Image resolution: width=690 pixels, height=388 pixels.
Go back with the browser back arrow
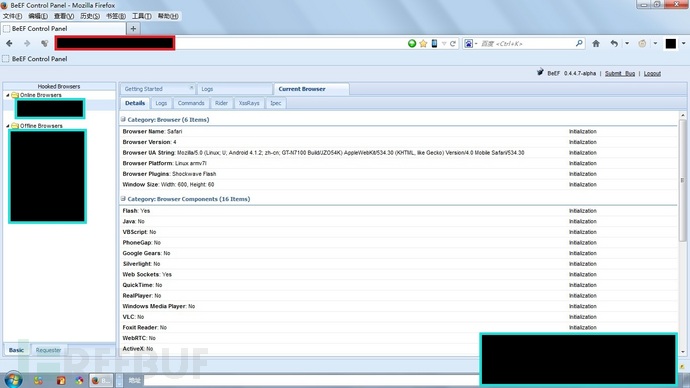click(x=9, y=43)
